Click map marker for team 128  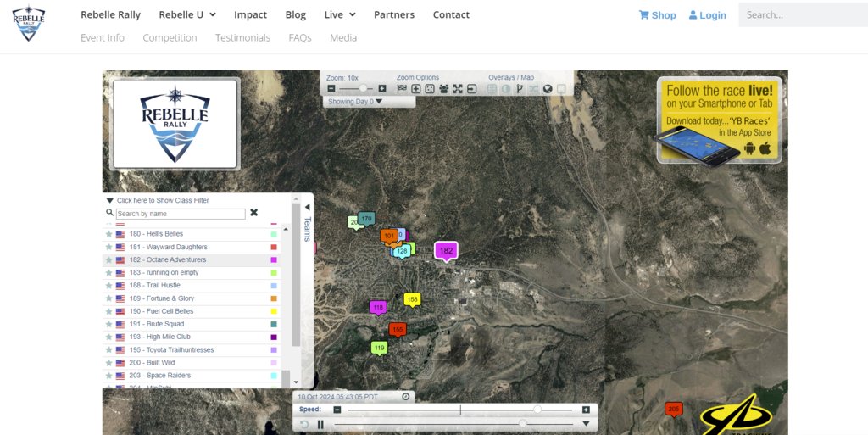[x=403, y=252]
